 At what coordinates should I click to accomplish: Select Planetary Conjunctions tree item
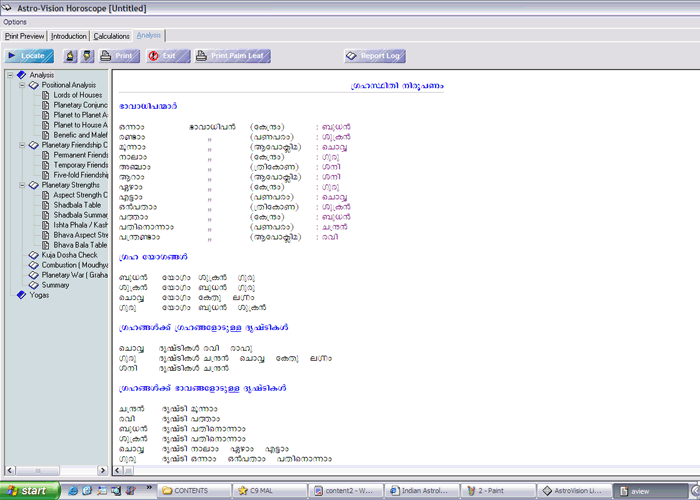tap(80, 105)
